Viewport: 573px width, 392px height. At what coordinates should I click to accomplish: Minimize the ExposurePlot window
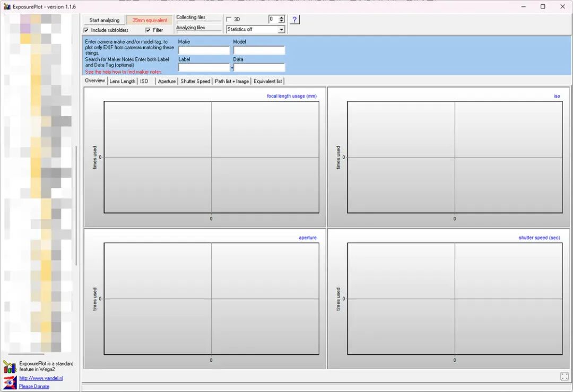(524, 6)
